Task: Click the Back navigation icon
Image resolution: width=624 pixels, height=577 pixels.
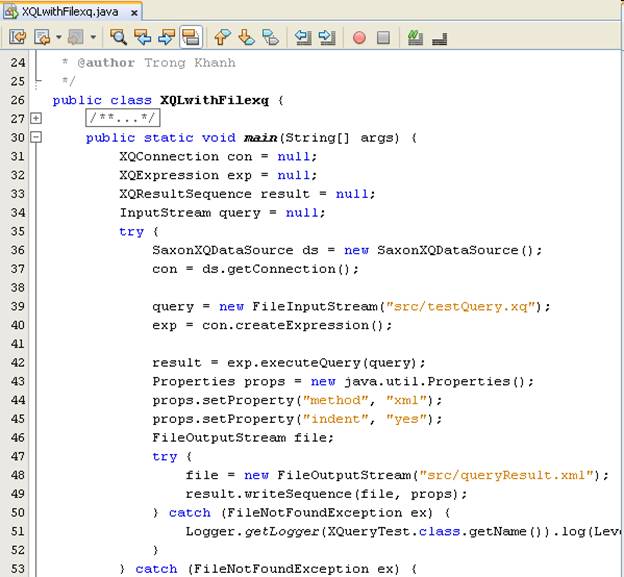Action: [x=42, y=37]
